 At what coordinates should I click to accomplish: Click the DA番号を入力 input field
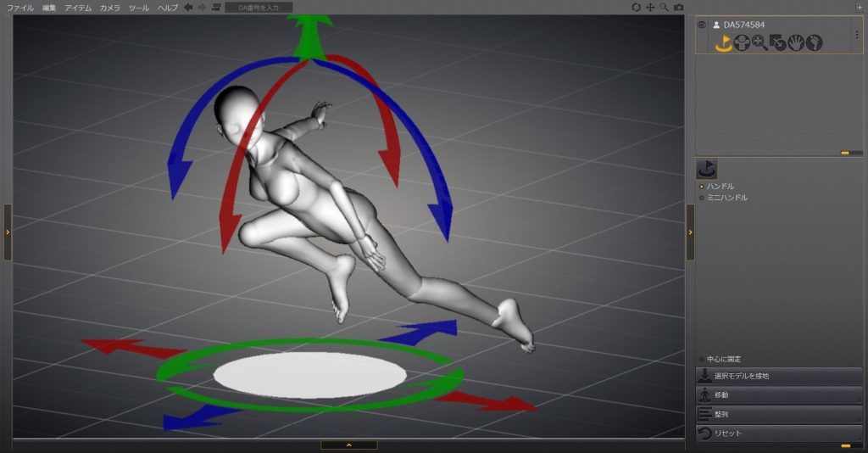tap(259, 7)
